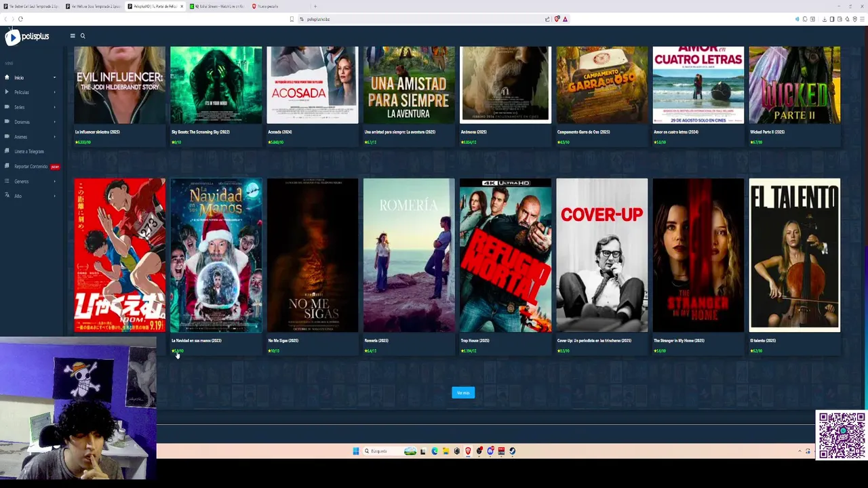Open the red Japanese anime runner poster
Image resolution: width=868 pixels, height=488 pixels.
tap(119, 256)
